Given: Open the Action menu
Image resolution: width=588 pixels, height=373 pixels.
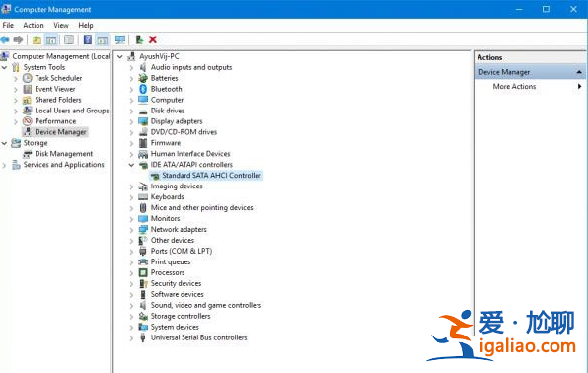Looking at the screenshot, I should click(x=34, y=25).
